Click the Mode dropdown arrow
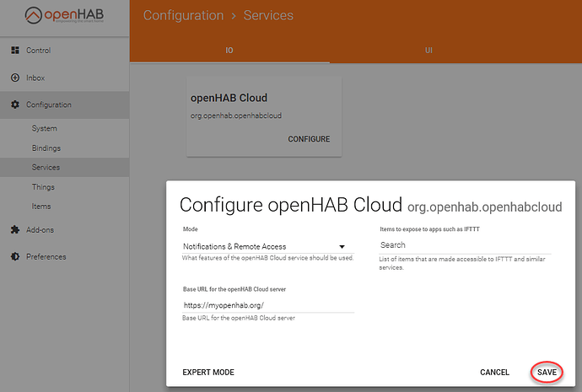The image size is (582, 392). coord(342,247)
